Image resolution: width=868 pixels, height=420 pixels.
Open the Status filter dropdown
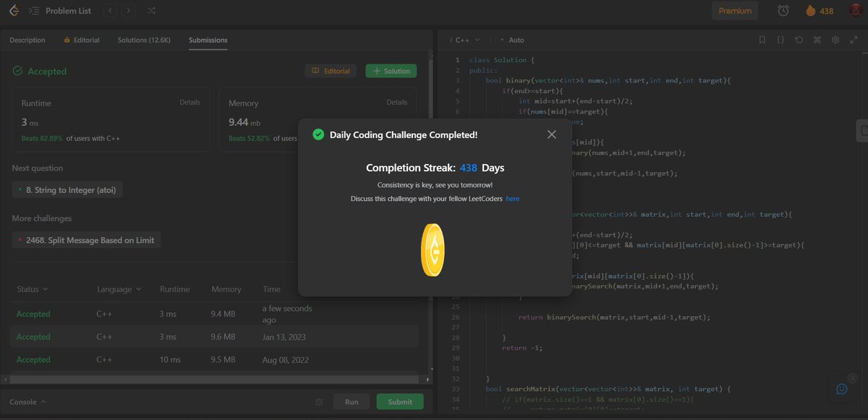pos(30,288)
